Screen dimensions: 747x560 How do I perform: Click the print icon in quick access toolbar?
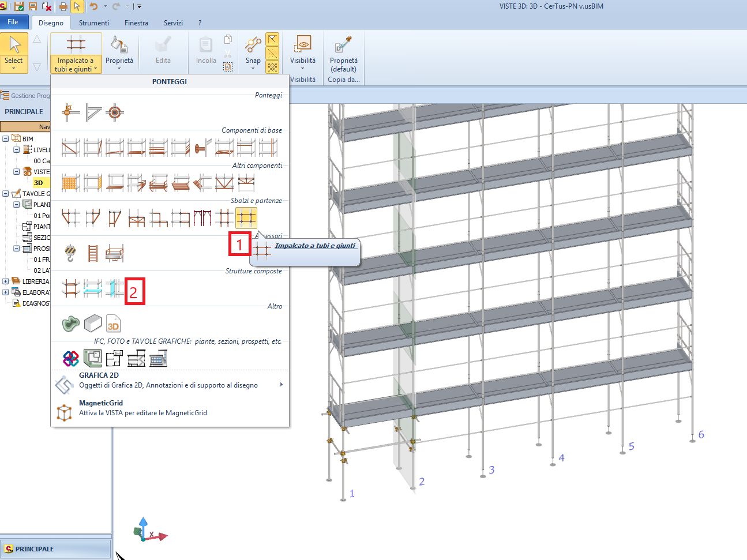pos(63,6)
